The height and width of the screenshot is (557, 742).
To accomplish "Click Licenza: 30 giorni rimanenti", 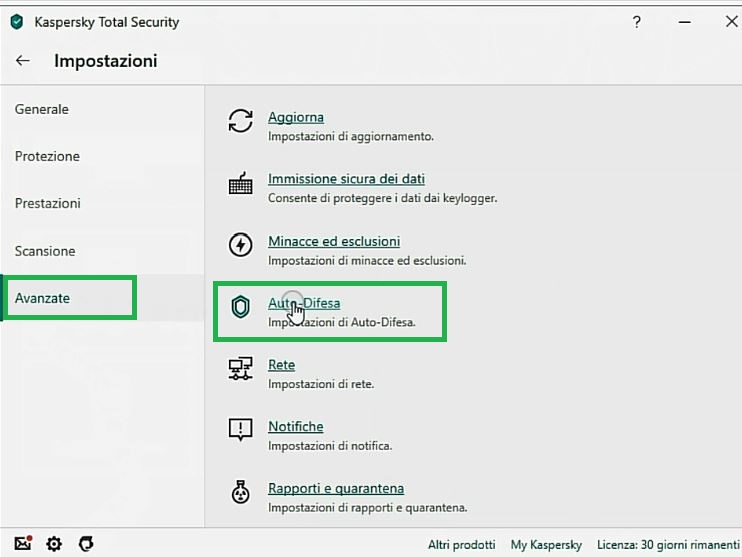I will coord(668,545).
